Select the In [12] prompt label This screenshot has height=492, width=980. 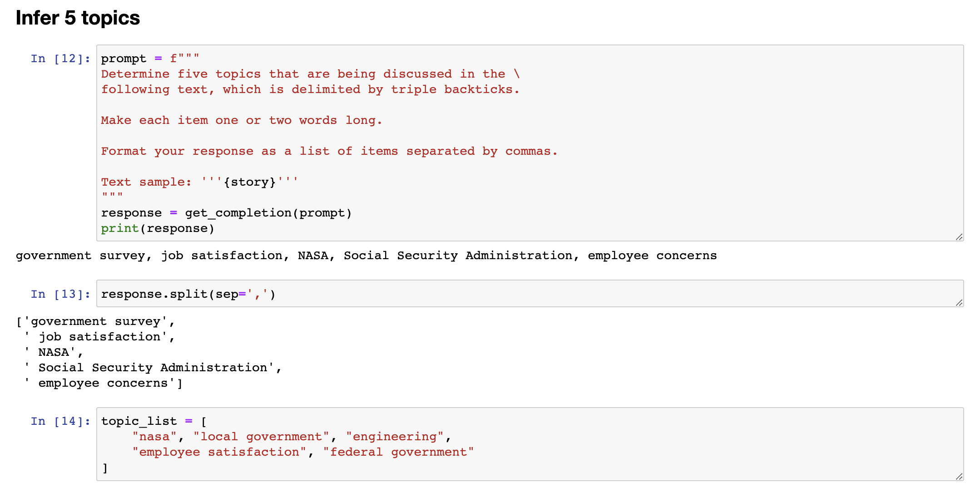(60, 59)
